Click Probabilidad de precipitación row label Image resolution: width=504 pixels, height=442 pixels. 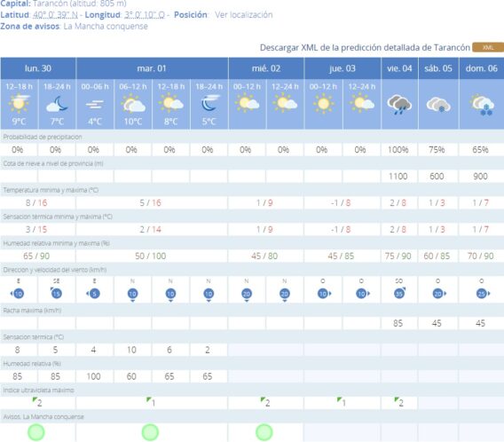click(x=43, y=137)
